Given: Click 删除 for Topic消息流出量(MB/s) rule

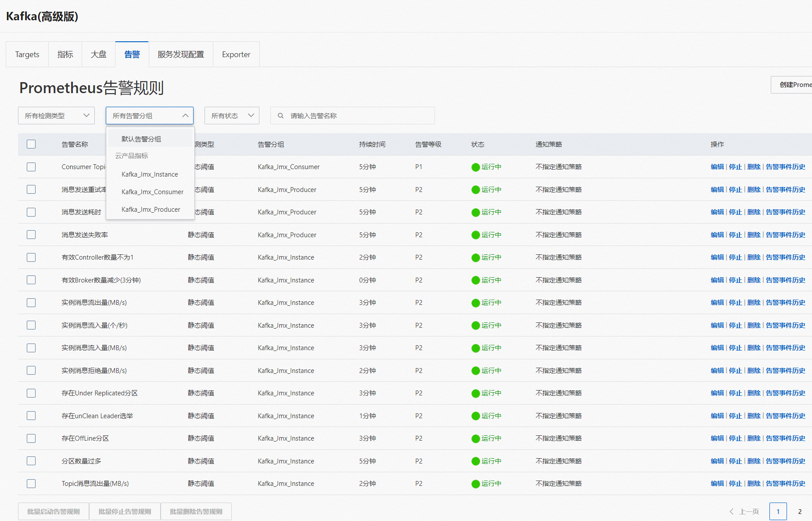Looking at the screenshot, I should (x=754, y=484).
